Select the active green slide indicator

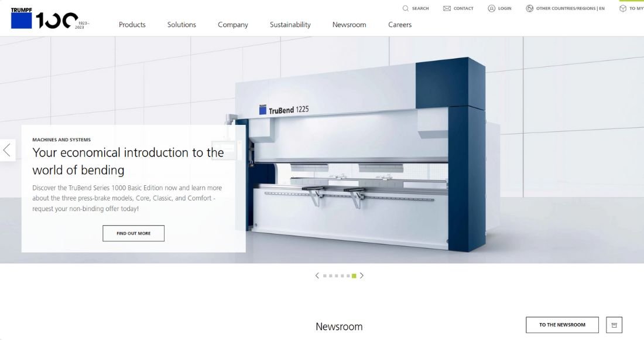click(354, 276)
